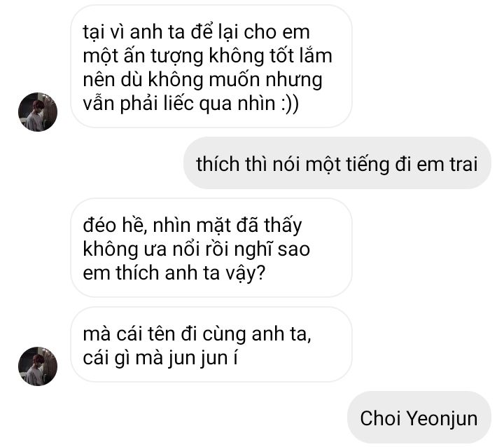Open sender avatar beside first incoming message
The height and width of the screenshot is (447, 504).
point(38,112)
